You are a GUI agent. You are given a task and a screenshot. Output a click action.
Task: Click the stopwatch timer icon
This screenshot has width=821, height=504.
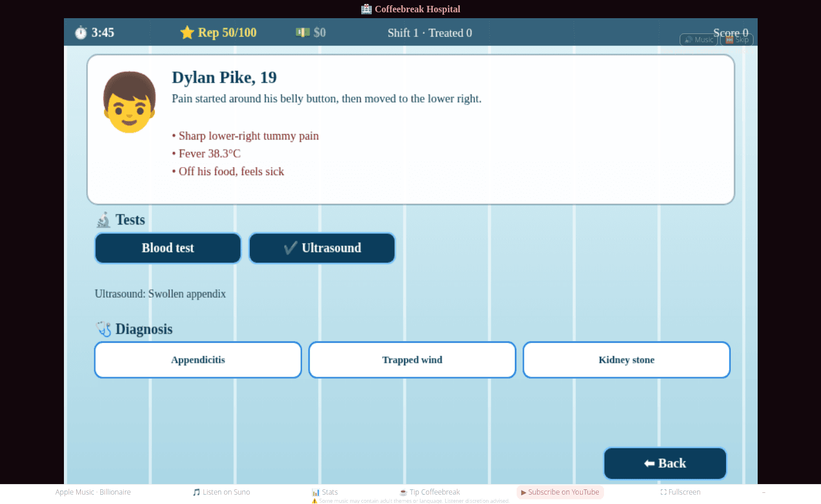pyautogui.click(x=81, y=33)
